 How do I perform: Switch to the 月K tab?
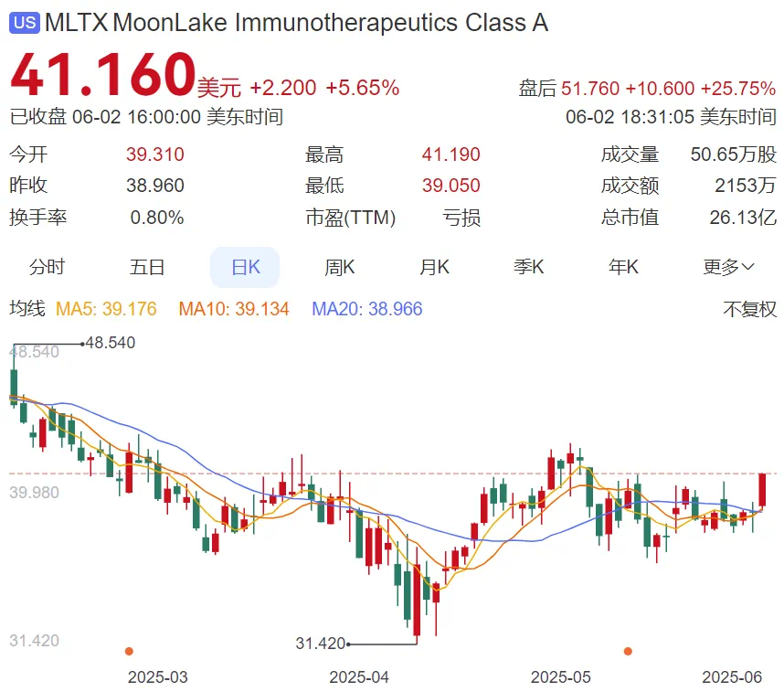[435, 267]
